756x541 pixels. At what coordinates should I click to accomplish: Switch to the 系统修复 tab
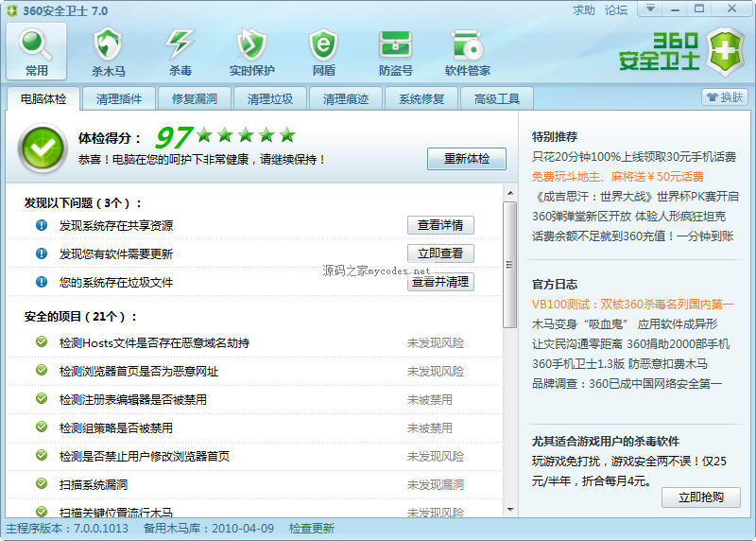coord(421,99)
